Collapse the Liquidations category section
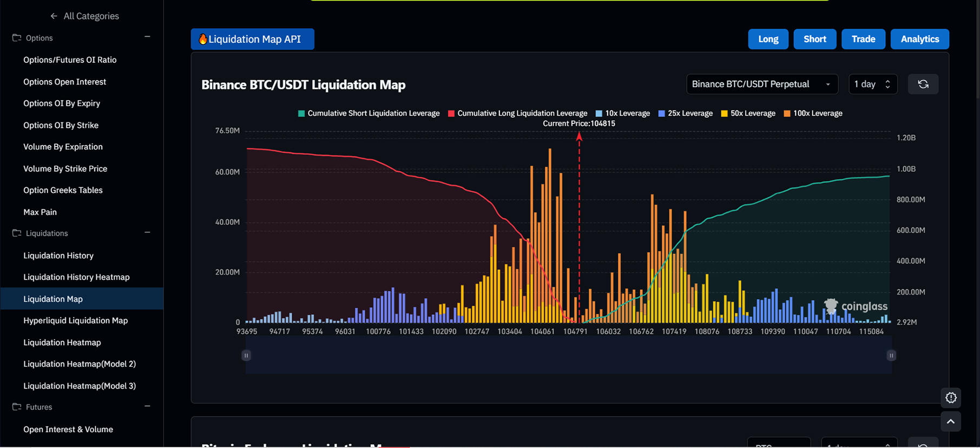The image size is (980, 448). coord(147,232)
